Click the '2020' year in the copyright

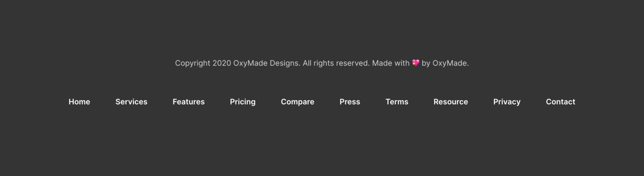(222, 63)
